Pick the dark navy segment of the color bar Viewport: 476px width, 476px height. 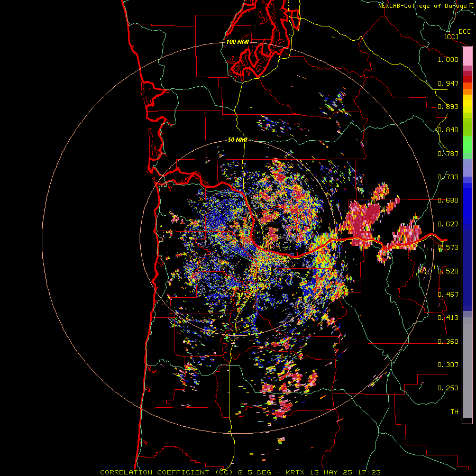(x=467, y=270)
